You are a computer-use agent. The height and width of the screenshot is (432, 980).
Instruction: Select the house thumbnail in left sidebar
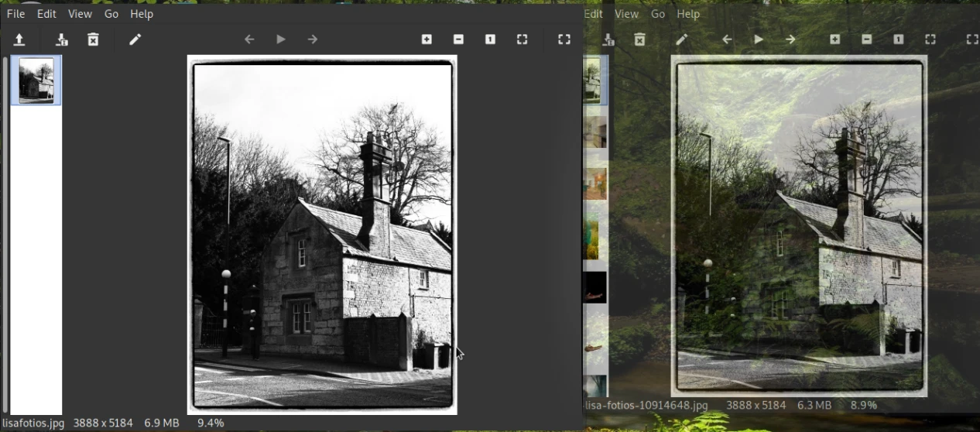[x=36, y=80]
